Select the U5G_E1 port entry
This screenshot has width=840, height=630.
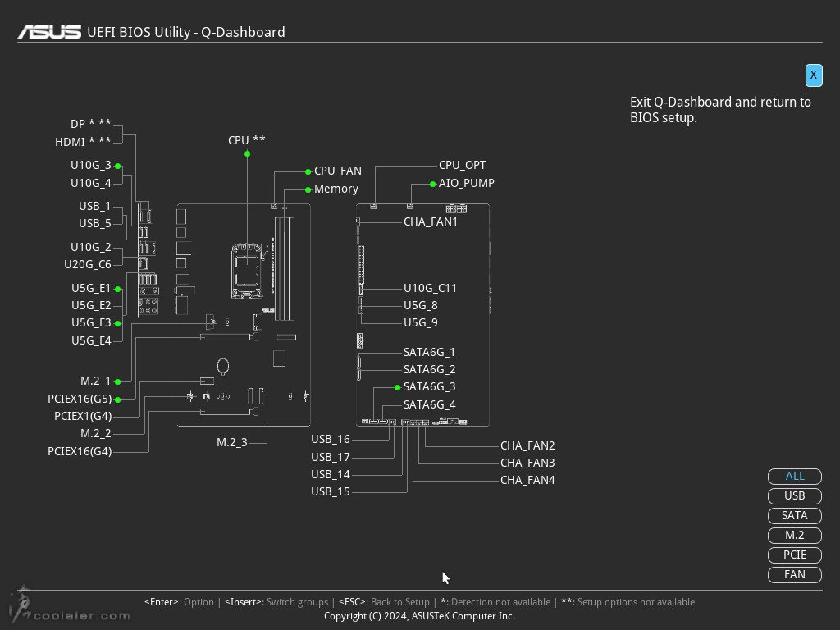click(91, 289)
